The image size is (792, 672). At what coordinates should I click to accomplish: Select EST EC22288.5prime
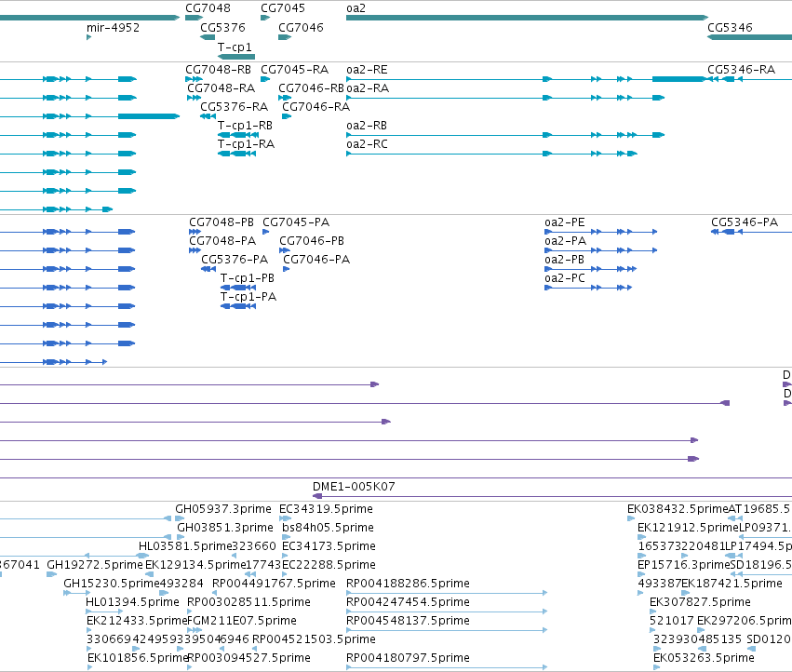(329, 564)
